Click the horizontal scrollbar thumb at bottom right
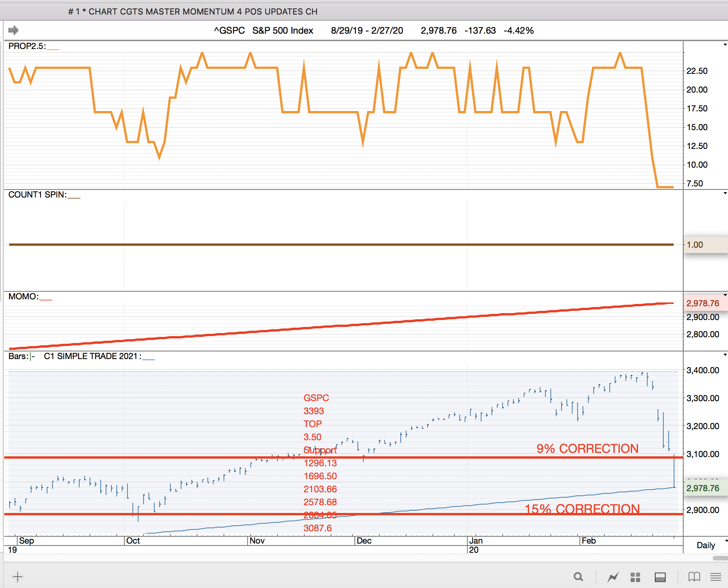Viewport: 728px width, 588px height. click(720, 558)
